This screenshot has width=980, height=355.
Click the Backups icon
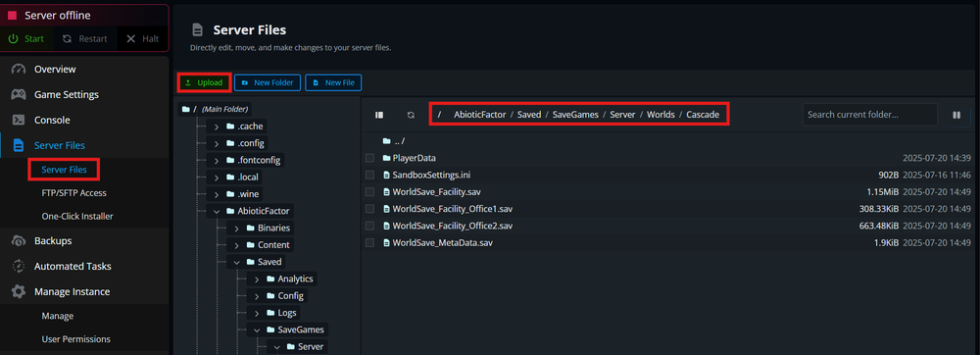point(19,240)
